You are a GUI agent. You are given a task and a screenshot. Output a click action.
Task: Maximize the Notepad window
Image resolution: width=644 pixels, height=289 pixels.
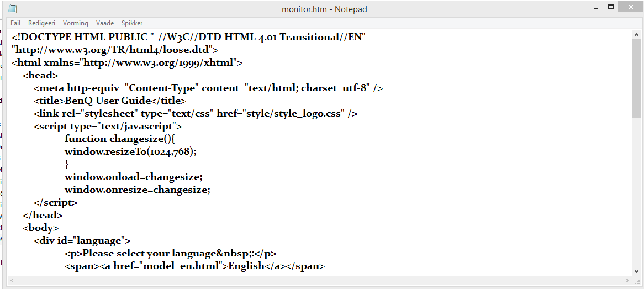pos(611,7)
